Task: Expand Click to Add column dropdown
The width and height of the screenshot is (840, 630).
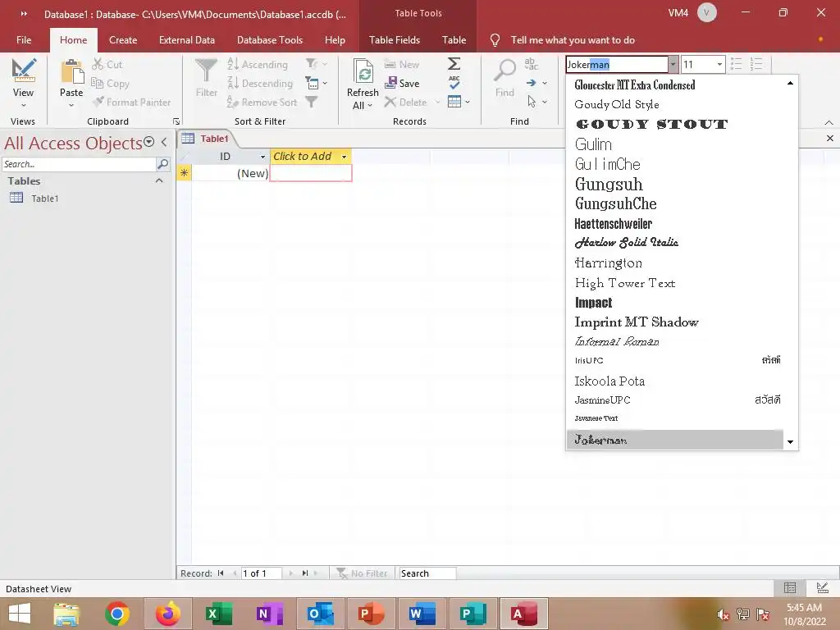Action: coord(344,157)
